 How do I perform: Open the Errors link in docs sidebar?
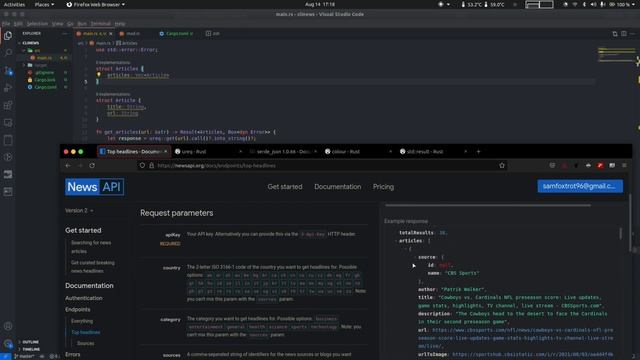click(73, 354)
